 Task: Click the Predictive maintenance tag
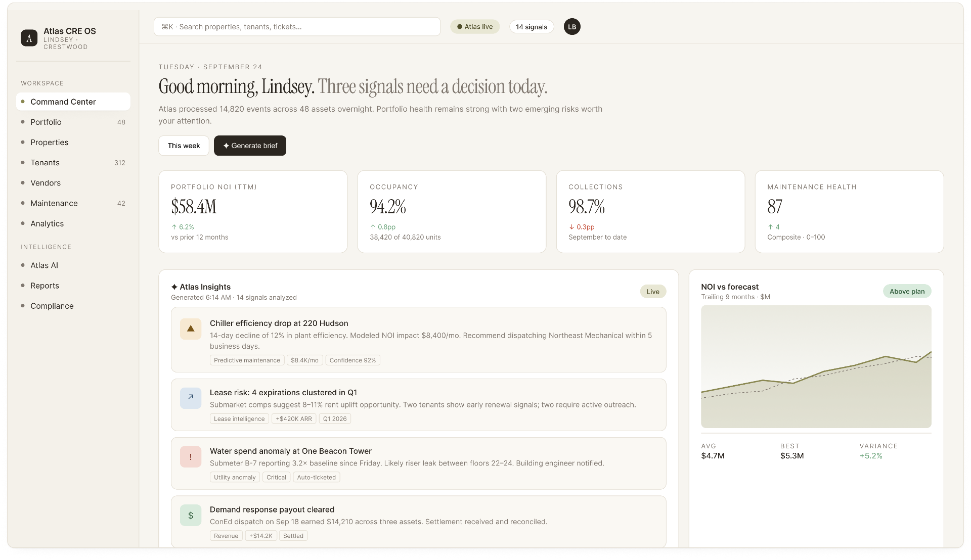(247, 360)
